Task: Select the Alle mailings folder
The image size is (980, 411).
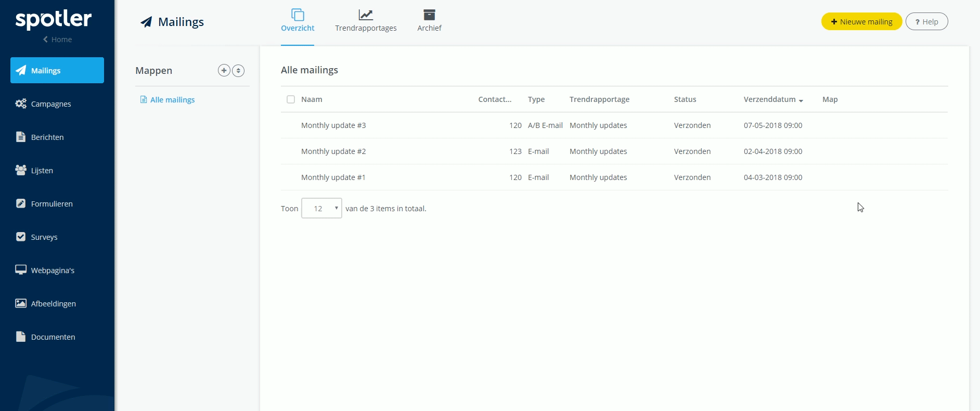Action: click(172, 100)
